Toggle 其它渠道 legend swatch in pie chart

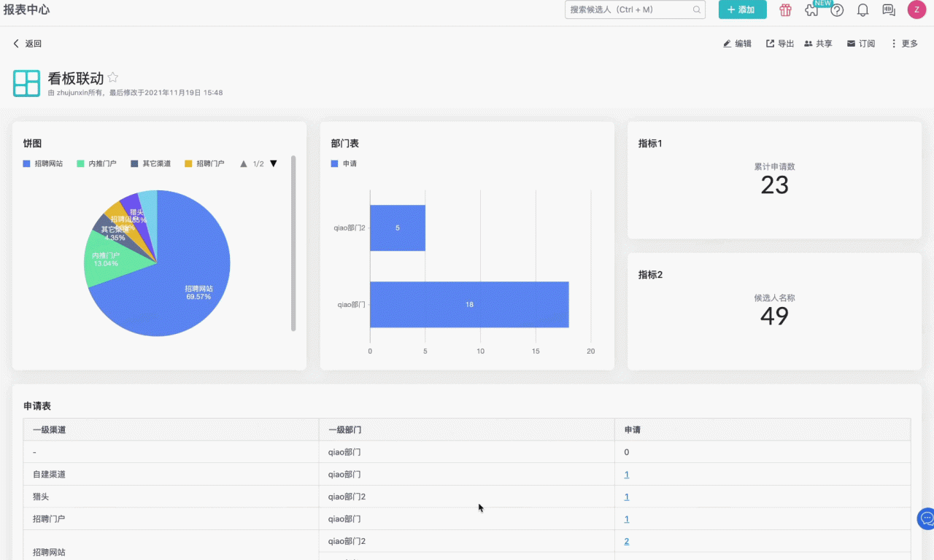pyautogui.click(x=134, y=164)
